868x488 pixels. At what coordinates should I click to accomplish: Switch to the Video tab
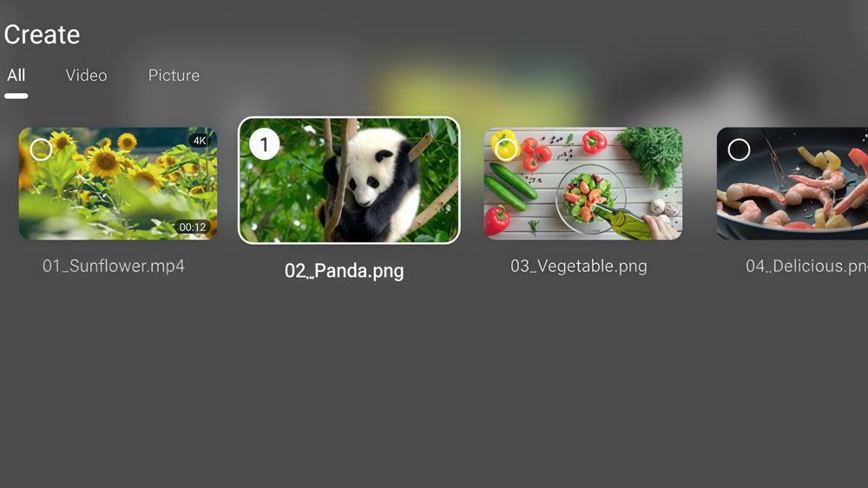[86, 76]
